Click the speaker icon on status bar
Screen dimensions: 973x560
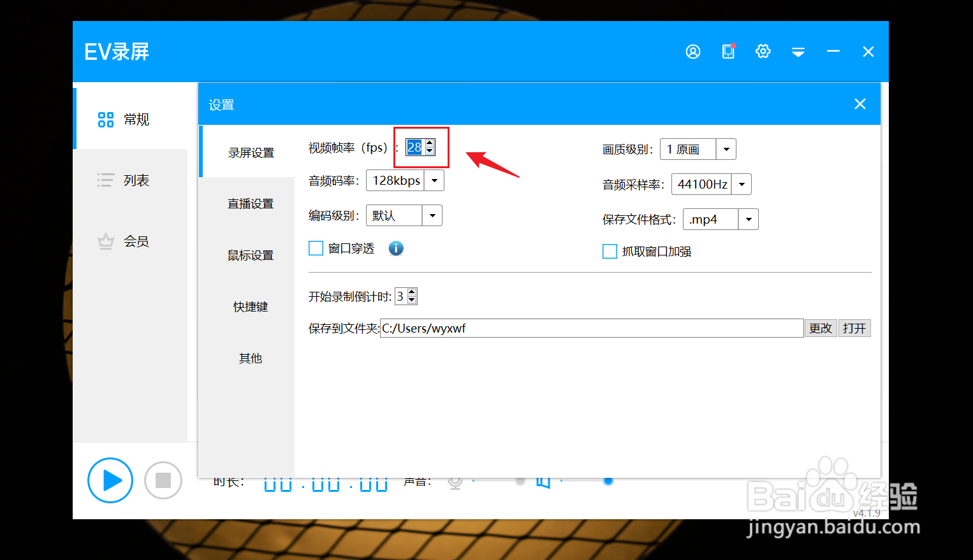(544, 482)
